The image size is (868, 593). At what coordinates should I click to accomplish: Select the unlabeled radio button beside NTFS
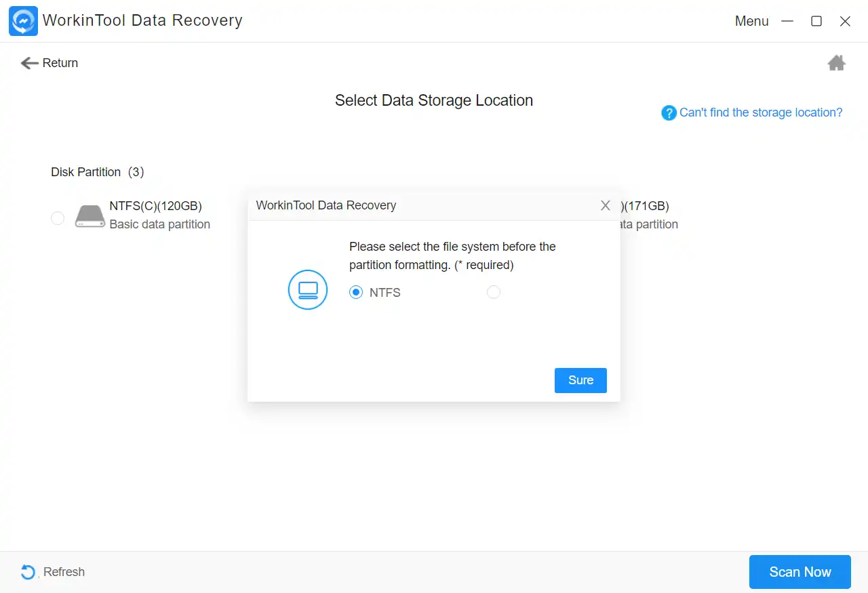494,292
